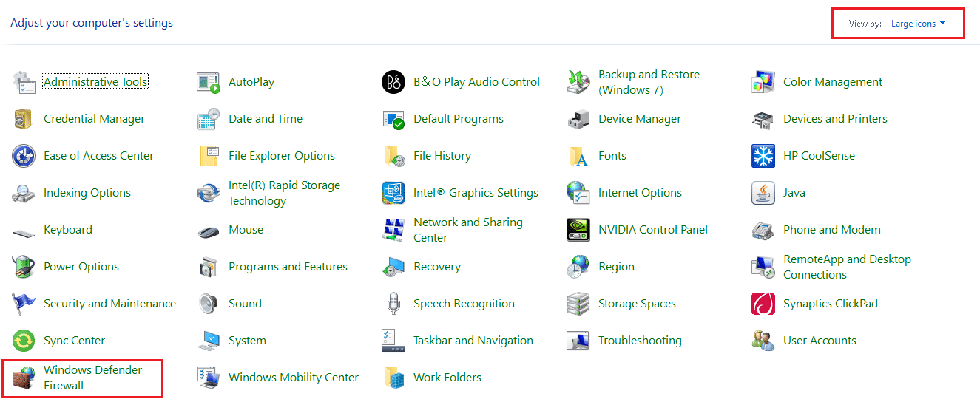The image size is (980, 419).
Task: Click the Color Management icon
Action: point(763,82)
